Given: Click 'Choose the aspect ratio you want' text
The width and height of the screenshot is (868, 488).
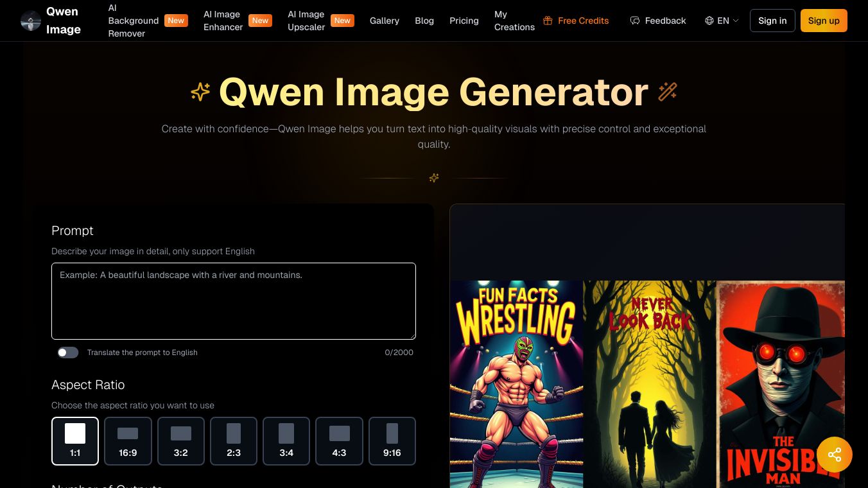Looking at the screenshot, I should 133,405.
